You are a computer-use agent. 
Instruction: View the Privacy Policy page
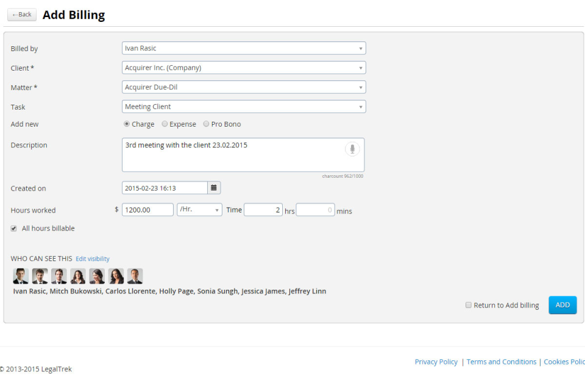click(x=436, y=362)
